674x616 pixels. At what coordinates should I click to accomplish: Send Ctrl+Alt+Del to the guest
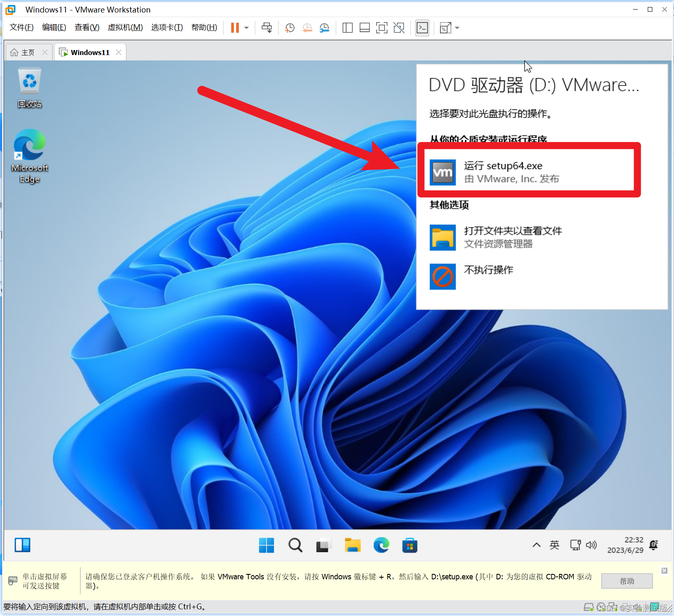[267, 28]
